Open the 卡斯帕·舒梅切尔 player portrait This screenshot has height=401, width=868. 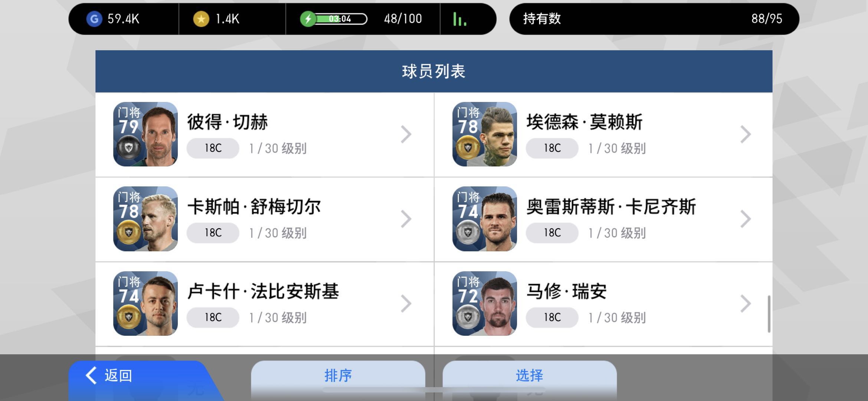(x=145, y=219)
